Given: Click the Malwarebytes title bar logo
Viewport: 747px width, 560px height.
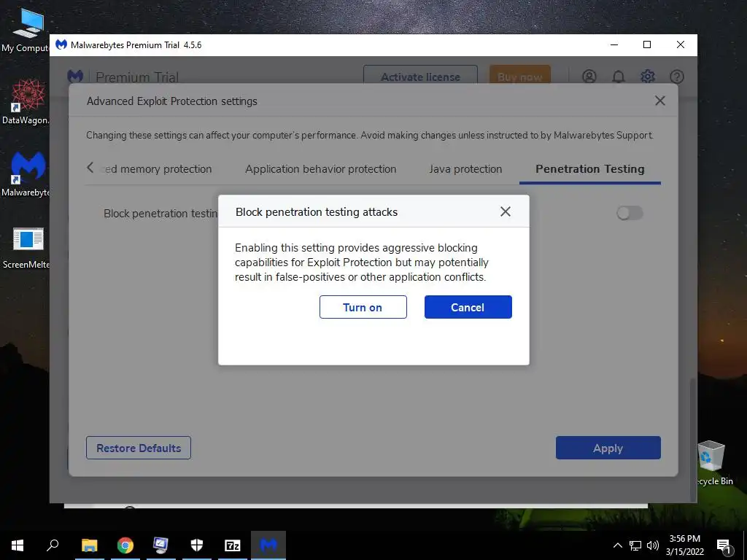Looking at the screenshot, I should pyautogui.click(x=61, y=44).
